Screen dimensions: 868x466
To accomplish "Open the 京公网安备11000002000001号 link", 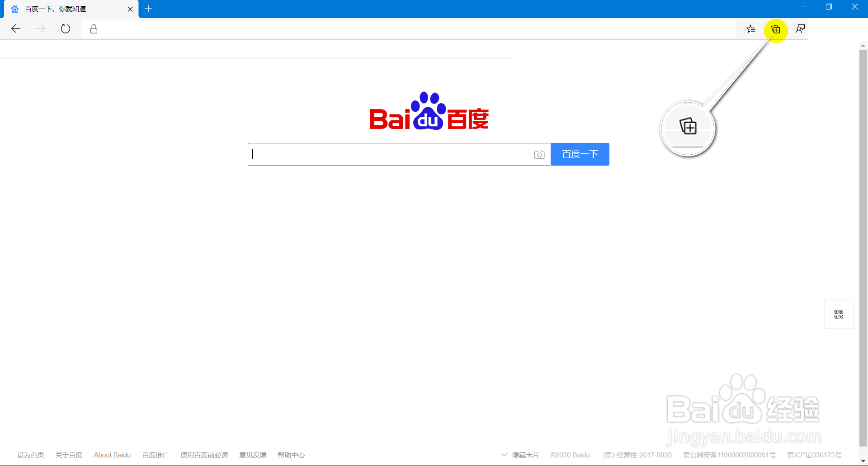I will (x=729, y=455).
